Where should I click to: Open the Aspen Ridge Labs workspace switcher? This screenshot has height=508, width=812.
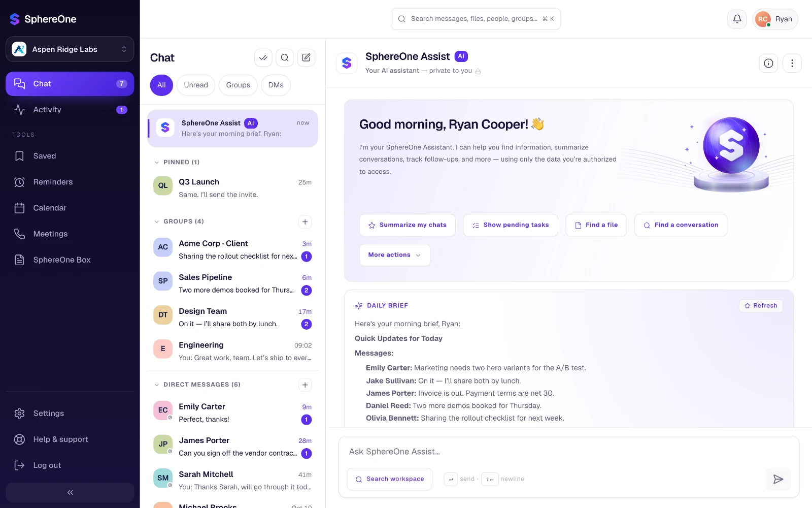tap(70, 49)
